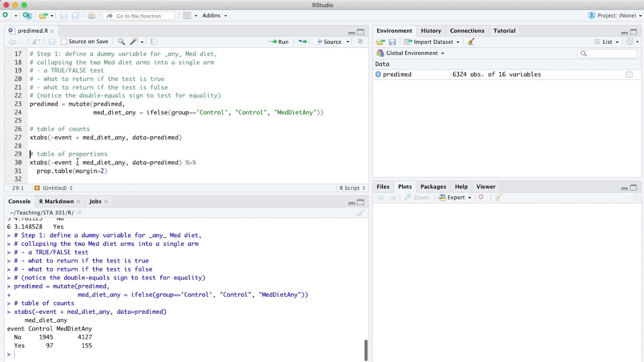Open the Code Tools magic wand menu
Viewport: 644px width, 362px height.
136,42
